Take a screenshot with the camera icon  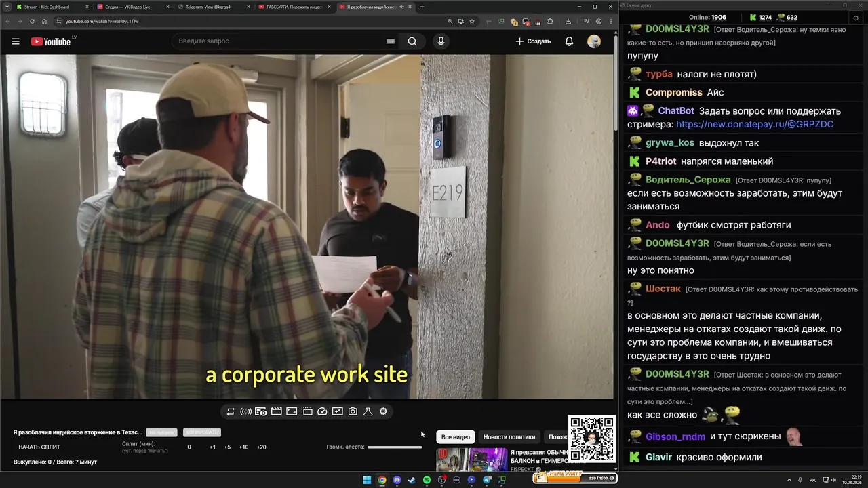click(x=353, y=411)
